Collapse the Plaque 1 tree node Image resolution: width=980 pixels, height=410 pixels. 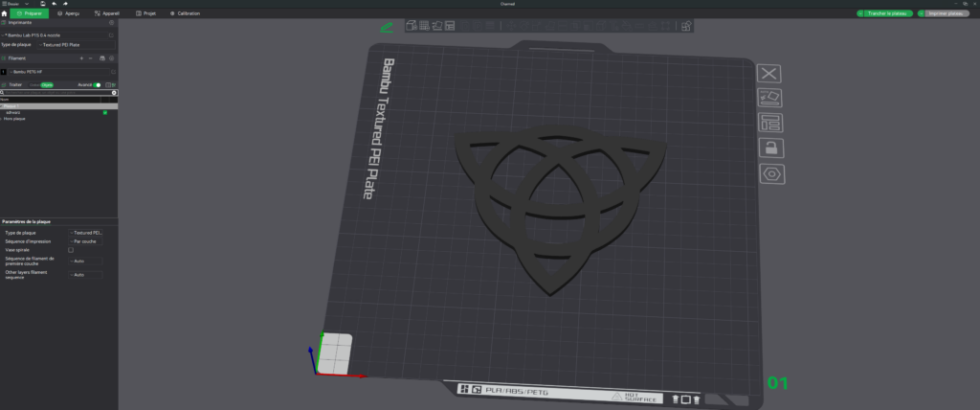[2, 106]
